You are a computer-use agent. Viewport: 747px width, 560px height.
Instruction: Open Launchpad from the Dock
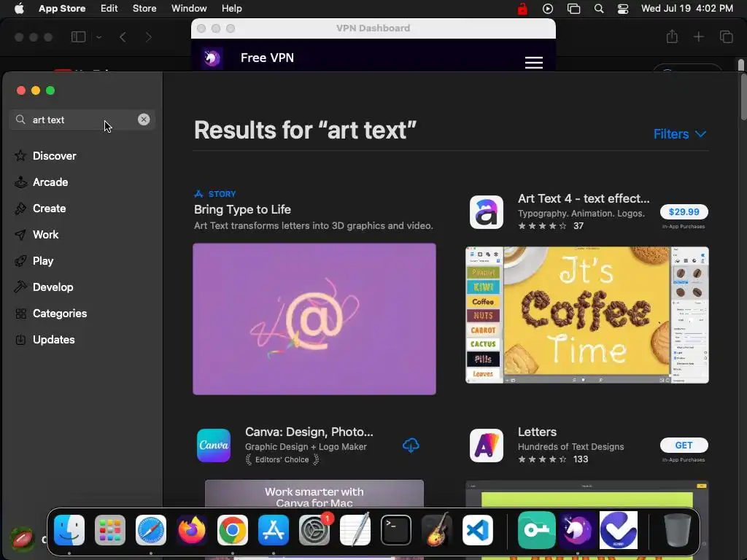[x=110, y=530]
